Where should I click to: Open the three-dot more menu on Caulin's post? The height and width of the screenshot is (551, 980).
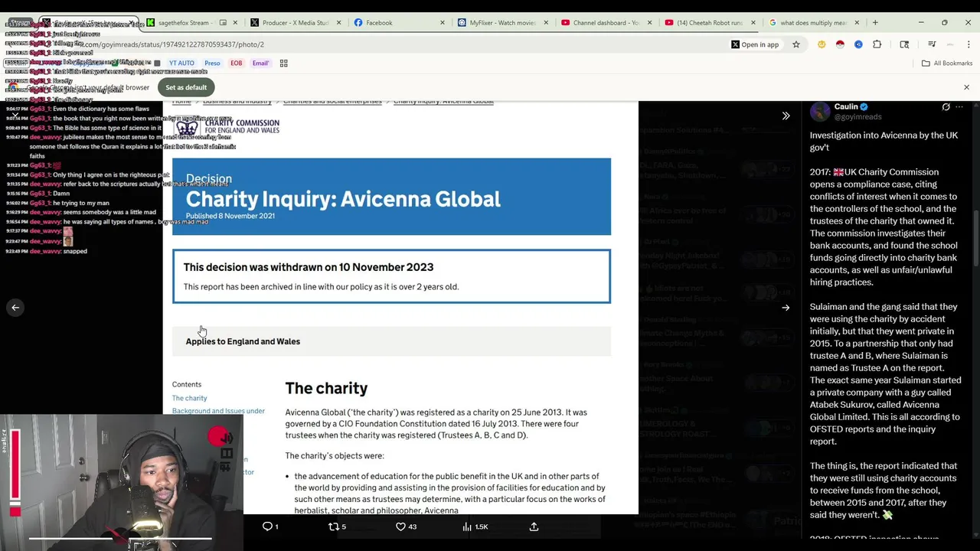pyautogui.click(x=959, y=107)
